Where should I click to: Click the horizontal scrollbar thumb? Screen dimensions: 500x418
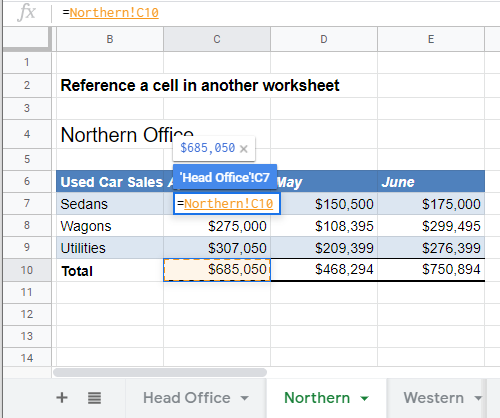[x=160, y=372]
